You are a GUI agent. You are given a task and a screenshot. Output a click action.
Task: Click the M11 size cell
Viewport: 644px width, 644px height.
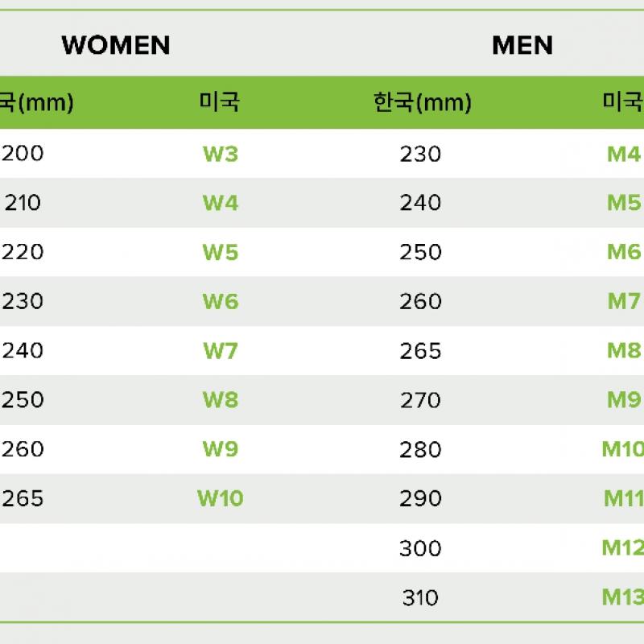pyautogui.click(x=623, y=498)
